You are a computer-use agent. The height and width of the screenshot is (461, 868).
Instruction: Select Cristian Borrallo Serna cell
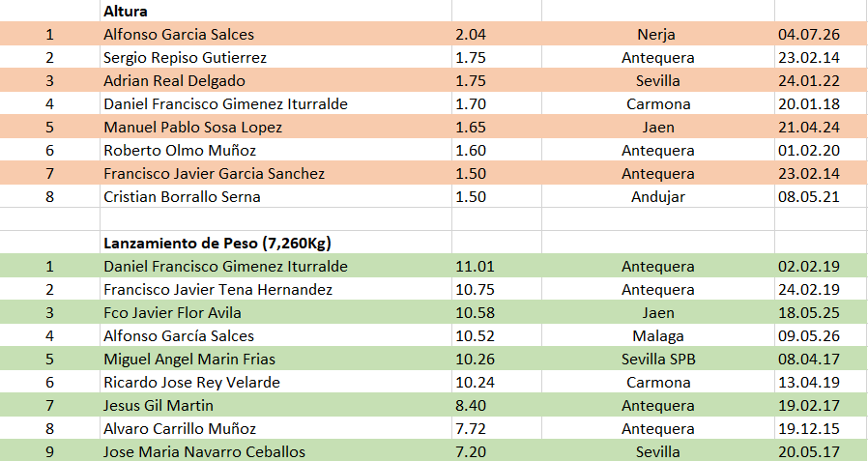tap(275, 196)
